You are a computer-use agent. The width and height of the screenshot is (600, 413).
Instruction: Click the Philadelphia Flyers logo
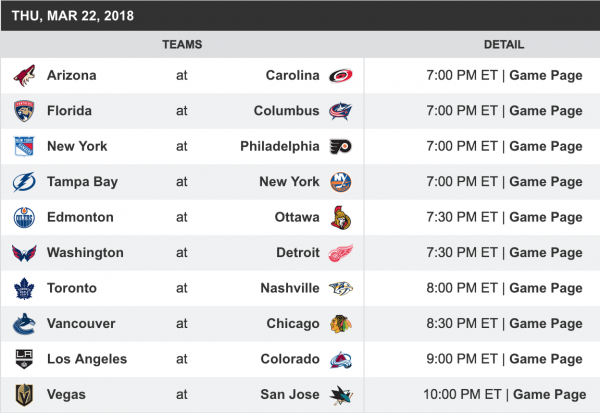(x=340, y=147)
